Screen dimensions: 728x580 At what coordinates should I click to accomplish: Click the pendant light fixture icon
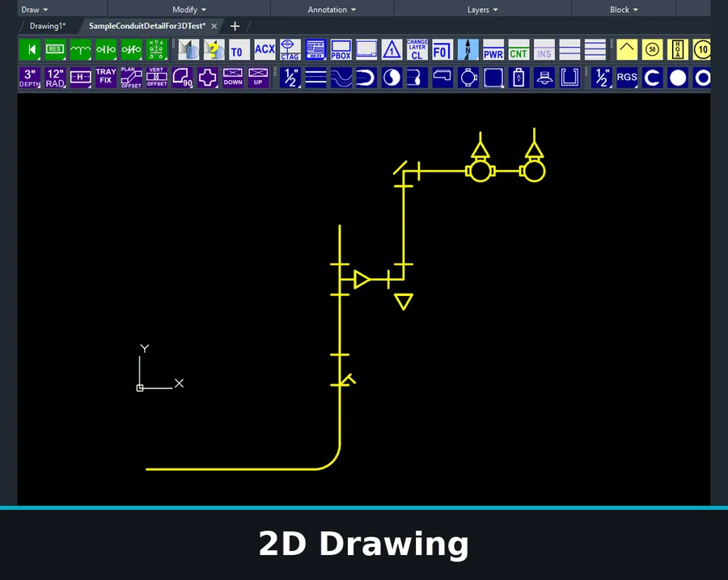(x=544, y=78)
